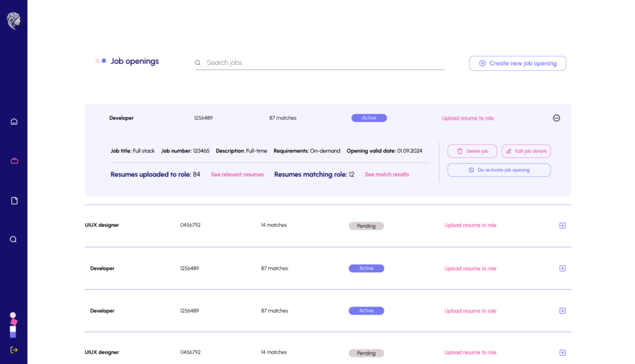Open the See match results link

386,175
